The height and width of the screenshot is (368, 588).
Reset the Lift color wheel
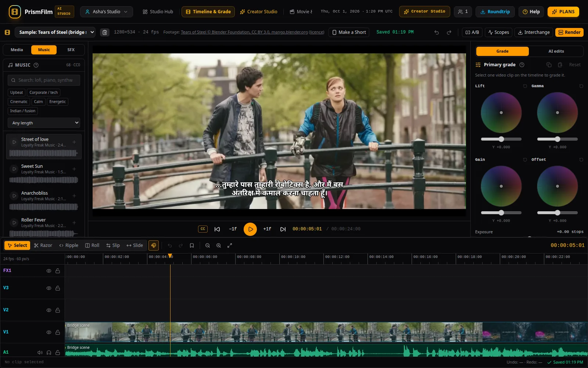[525, 86]
